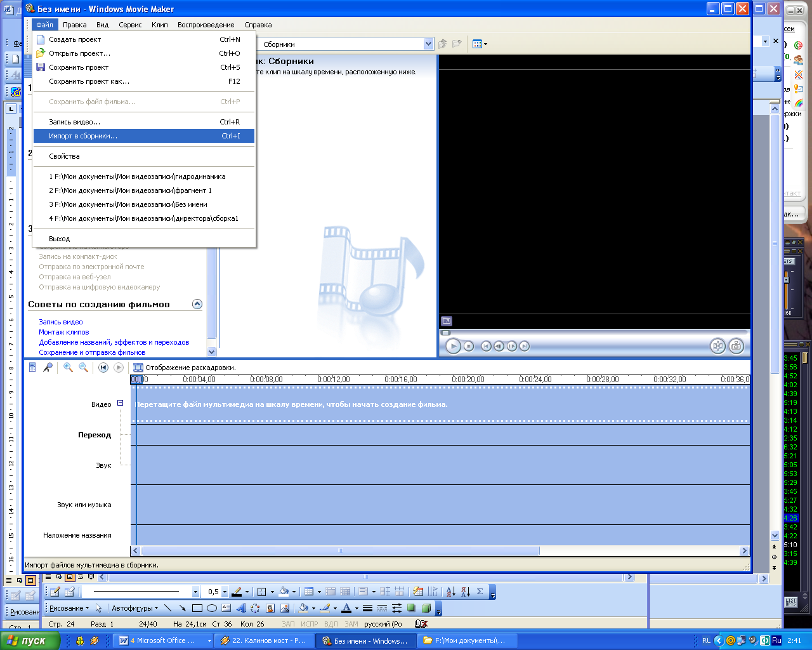Open the Сборники collection dropdown

pos(428,44)
